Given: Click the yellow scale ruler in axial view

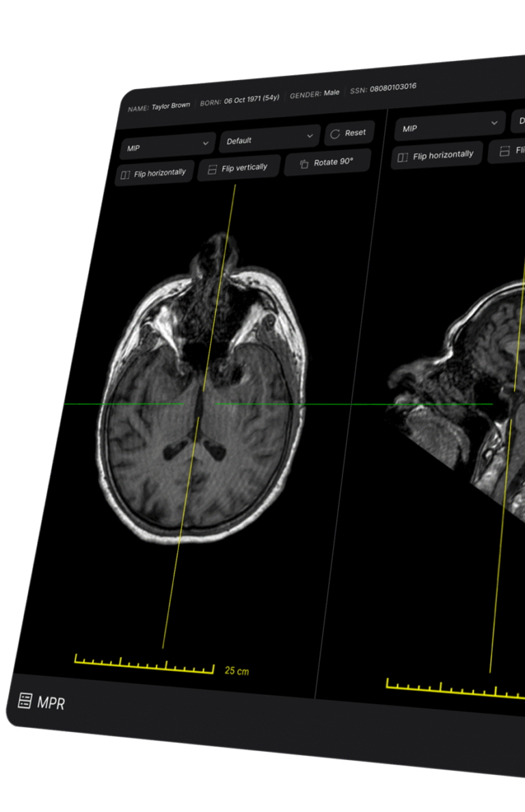Looking at the screenshot, I should (144, 664).
